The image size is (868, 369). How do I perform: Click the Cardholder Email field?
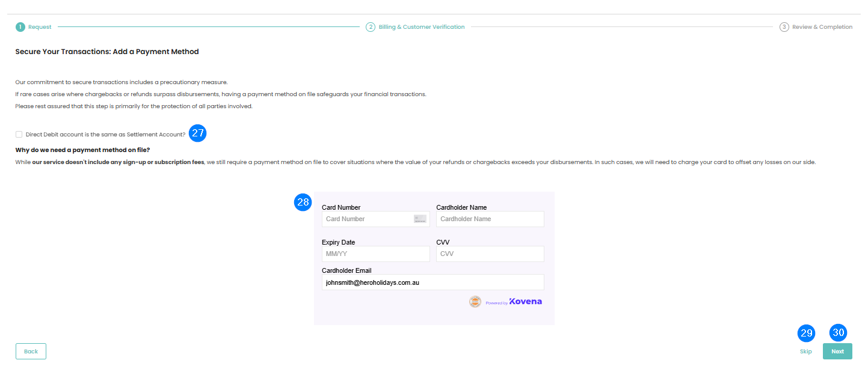pos(432,282)
